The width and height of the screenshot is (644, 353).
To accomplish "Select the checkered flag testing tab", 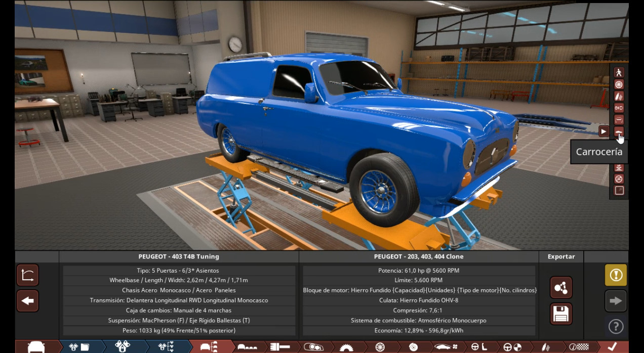I will pyautogui.click(x=578, y=346).
